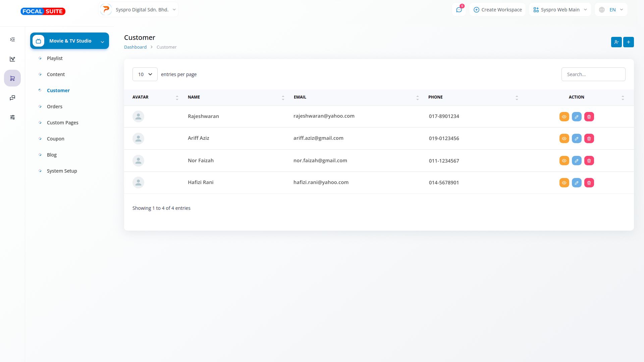This screenshot has width=644, height=362.
Task: Expand Syspro Digital Sdn. Bhd. company selector
Action: click(139, 10)
